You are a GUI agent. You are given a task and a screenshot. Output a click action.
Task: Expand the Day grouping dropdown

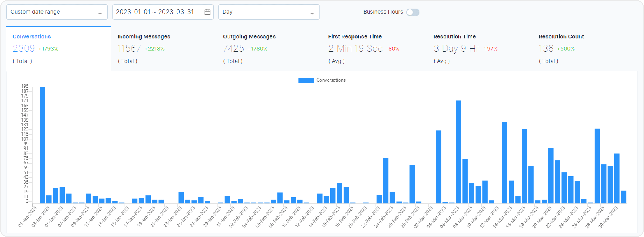tap(269, 12)
